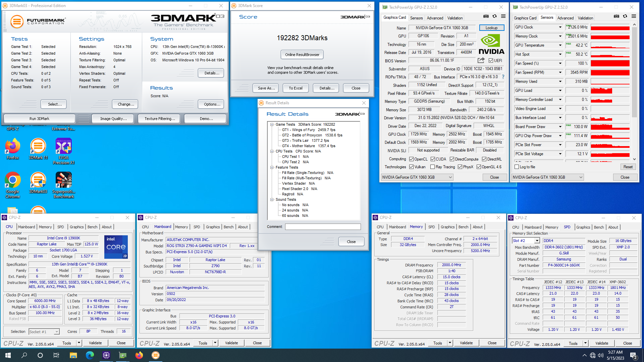Click the GPU-Z Sensors vertical scrollbar
The width and height of the screenshot is (644, 362).
(634, 72)
